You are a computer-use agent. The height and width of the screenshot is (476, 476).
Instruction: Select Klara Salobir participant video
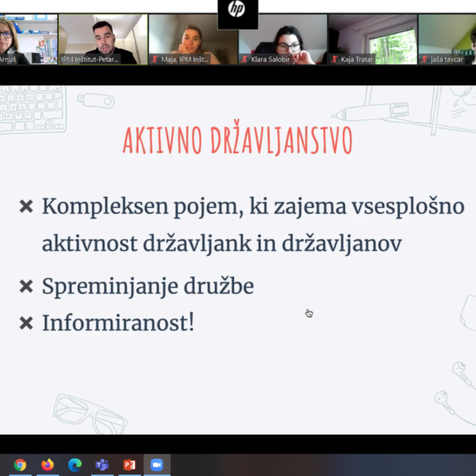283,40
